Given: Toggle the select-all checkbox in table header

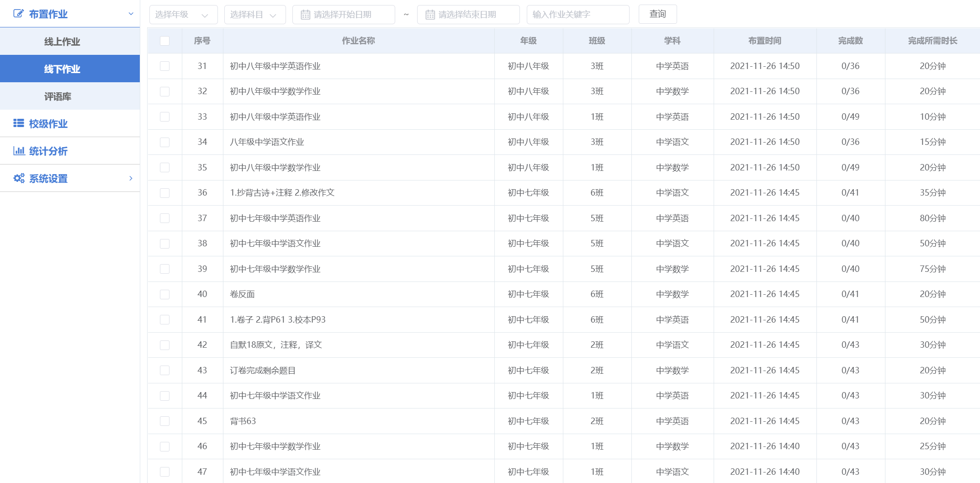Looking at the screenshot, I should pyautogui.click(x=165, y=41).
